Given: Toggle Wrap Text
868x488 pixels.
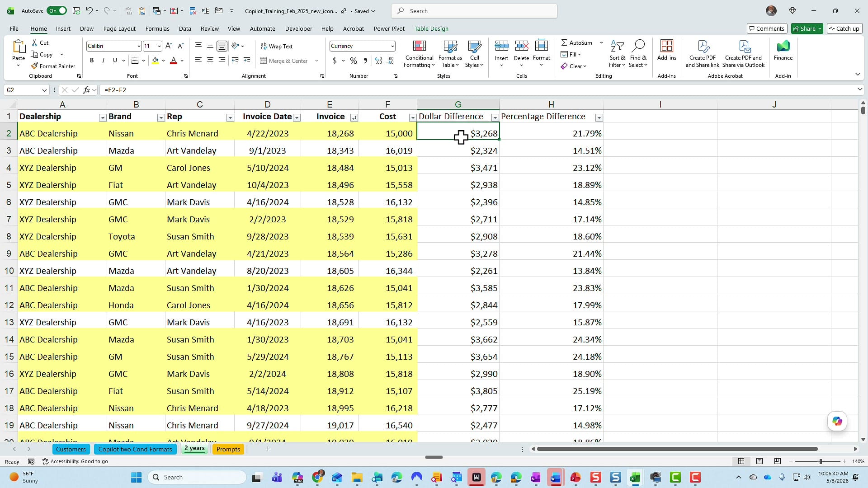Looking at the screenshot, I should tap(277, 46).
